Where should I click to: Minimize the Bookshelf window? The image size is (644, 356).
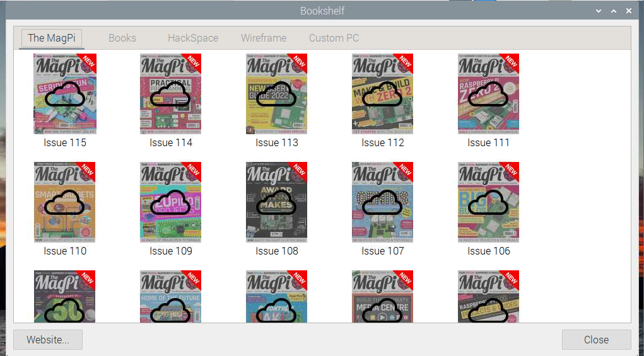click(x=599, y=11)
